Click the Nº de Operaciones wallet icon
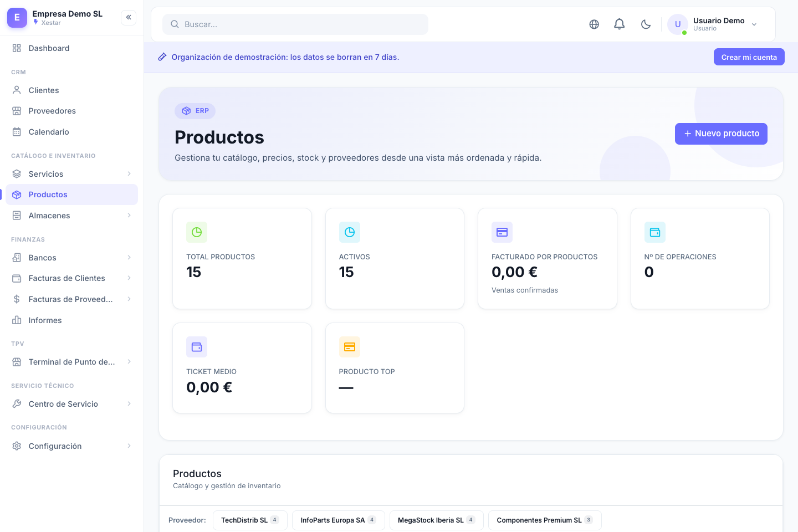Viewport: 798px width, 532px height. tap(655, 232)
